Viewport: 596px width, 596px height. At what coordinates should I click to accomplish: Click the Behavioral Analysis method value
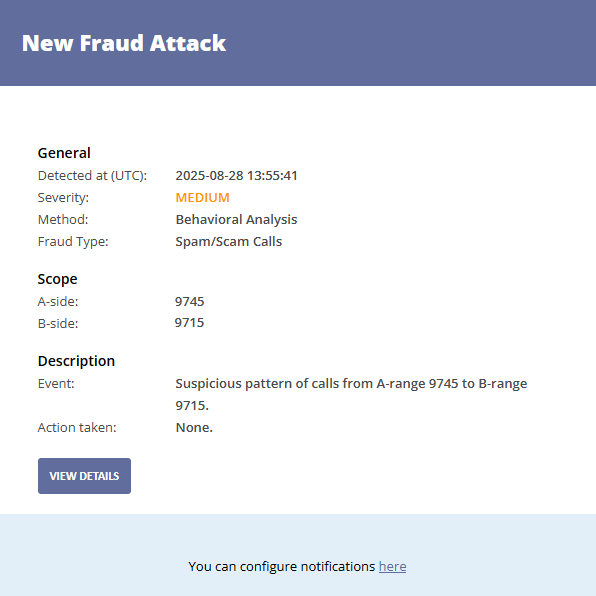(236, 220)
